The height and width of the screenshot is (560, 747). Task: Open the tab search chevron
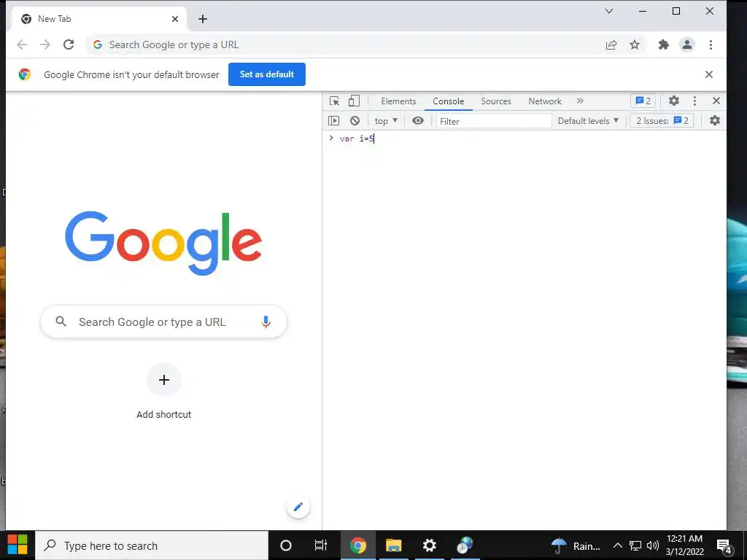609,11
